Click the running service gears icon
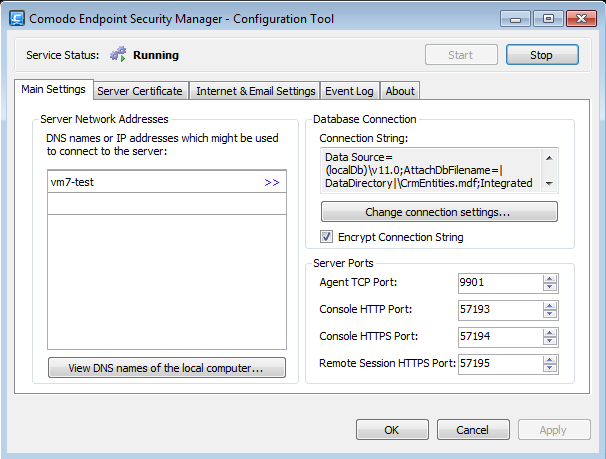 coord(118,54)
